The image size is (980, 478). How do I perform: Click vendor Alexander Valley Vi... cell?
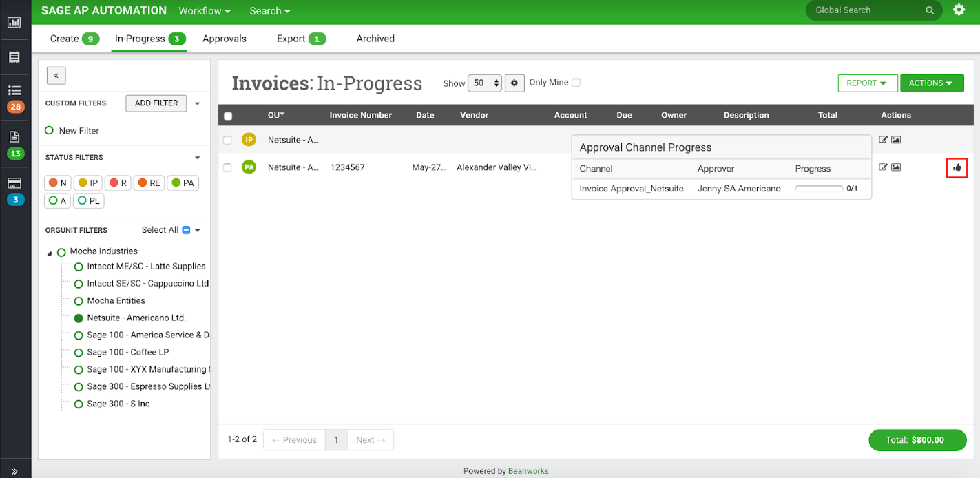tap(497, 167)
